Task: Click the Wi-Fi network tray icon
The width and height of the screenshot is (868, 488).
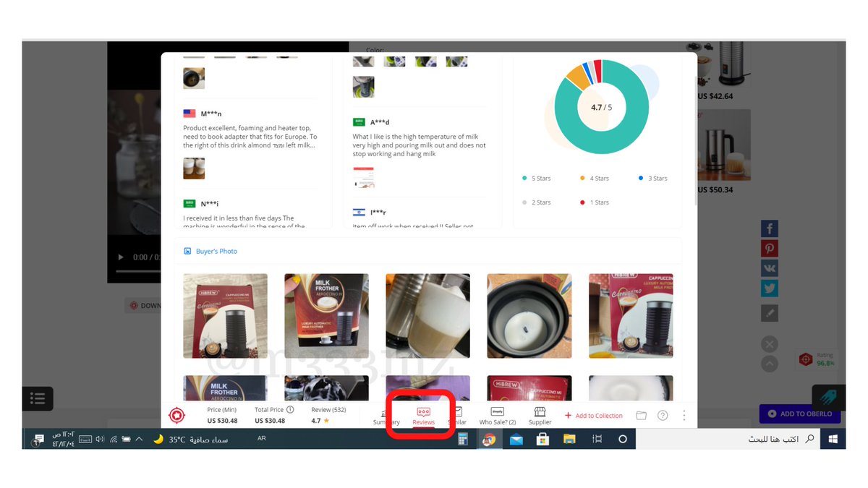Action: click(x=113, y=439)
